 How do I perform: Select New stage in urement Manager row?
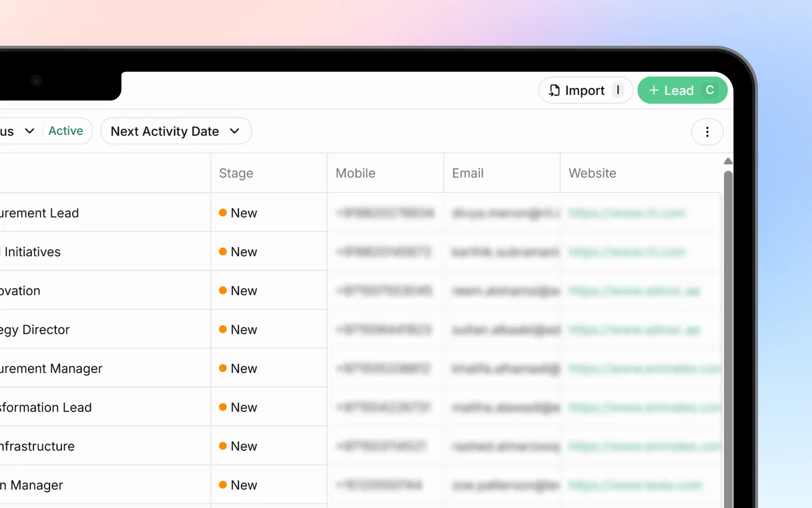pyautogui.click(x=238, y=369)
